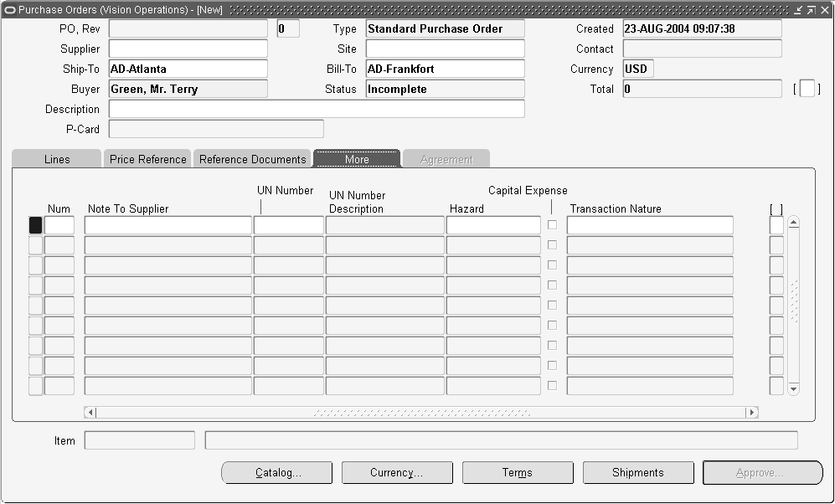The image size is (835, 504).
Task: Select the second row record indicator
Action: coord(36,245)
